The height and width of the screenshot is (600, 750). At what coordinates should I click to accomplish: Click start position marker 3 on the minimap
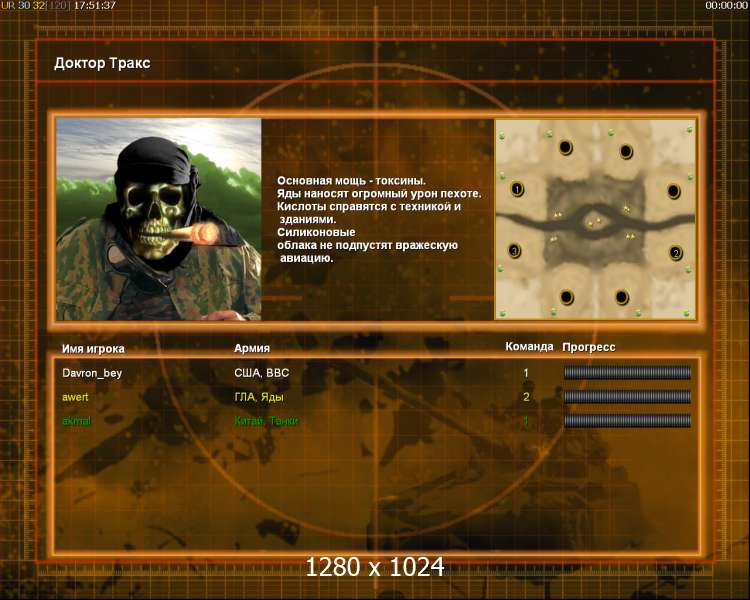(514, 250)
